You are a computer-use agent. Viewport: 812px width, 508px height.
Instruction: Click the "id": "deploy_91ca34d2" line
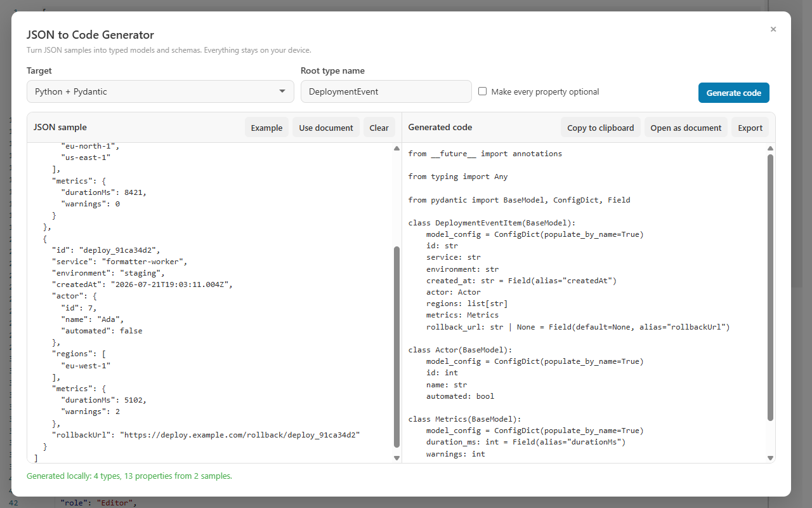point(106,250)
